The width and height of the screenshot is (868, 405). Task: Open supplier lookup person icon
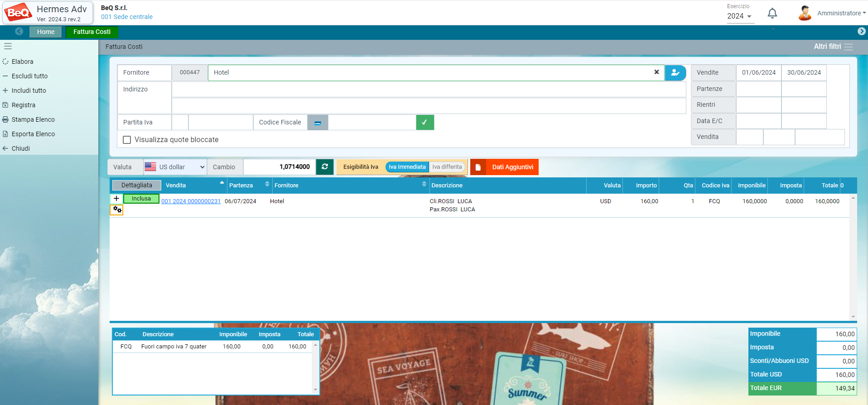point(675,72)
